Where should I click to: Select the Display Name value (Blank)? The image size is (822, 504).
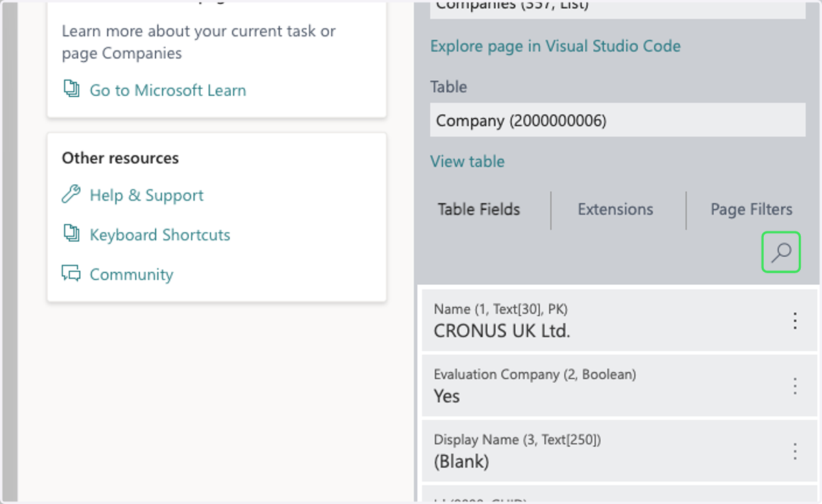461,462
